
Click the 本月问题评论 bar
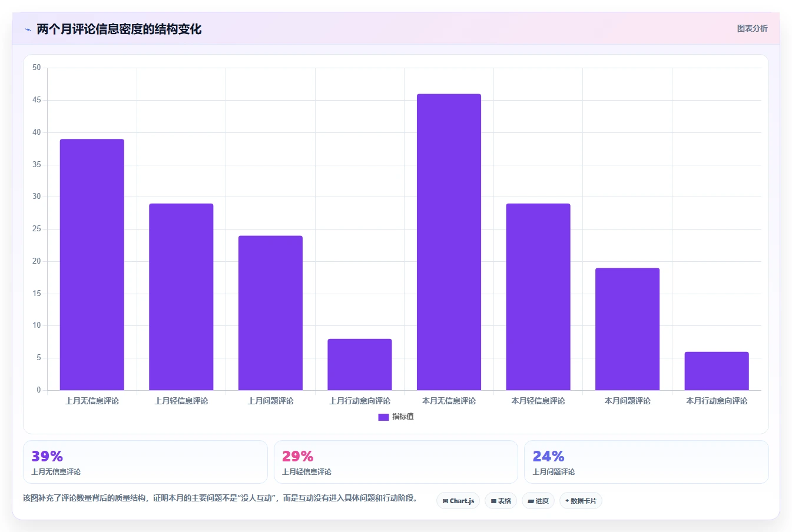pos(627,329)
